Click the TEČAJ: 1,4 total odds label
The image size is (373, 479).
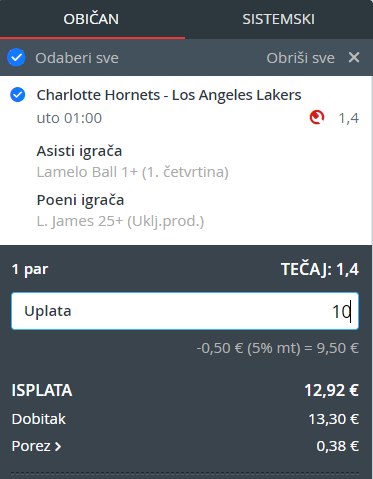pos(320,269)
